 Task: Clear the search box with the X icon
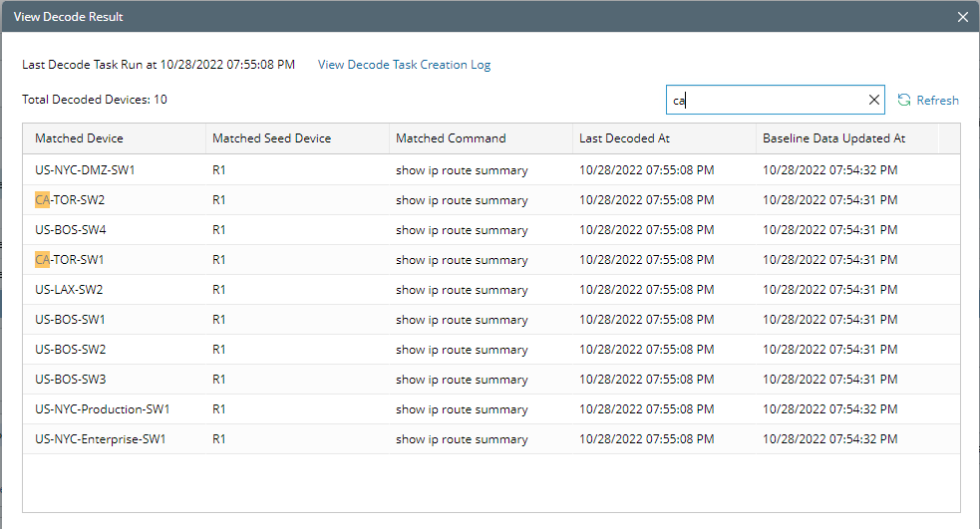[873, 100]
